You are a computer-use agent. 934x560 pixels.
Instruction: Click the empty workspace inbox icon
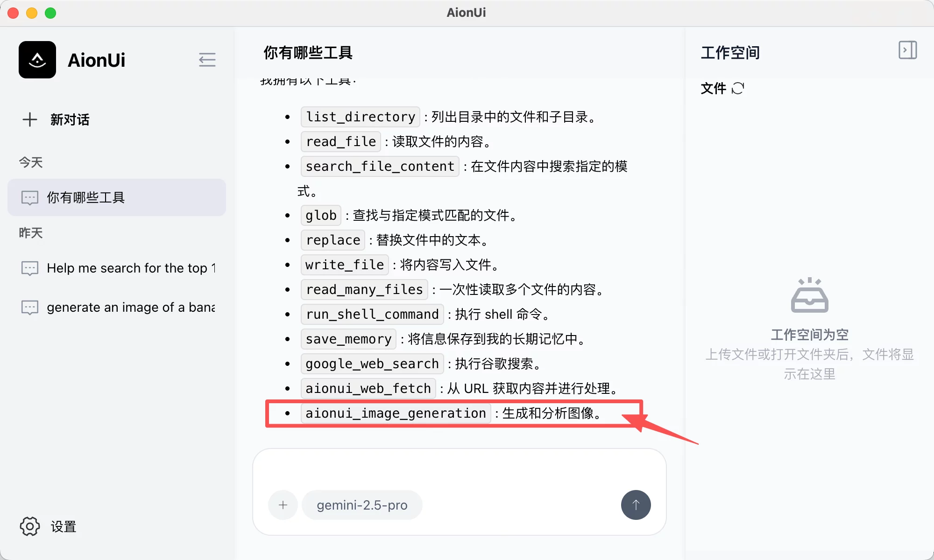point(809,295)
